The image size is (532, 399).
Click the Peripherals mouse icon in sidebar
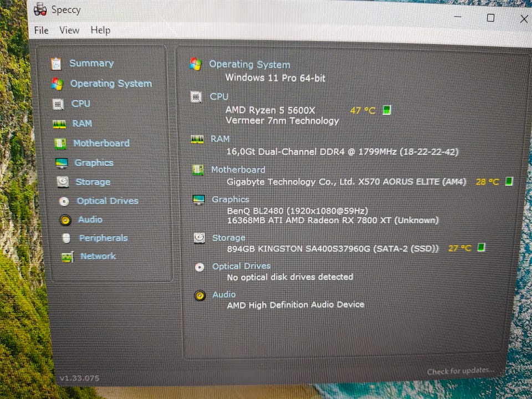coord(66,238)
